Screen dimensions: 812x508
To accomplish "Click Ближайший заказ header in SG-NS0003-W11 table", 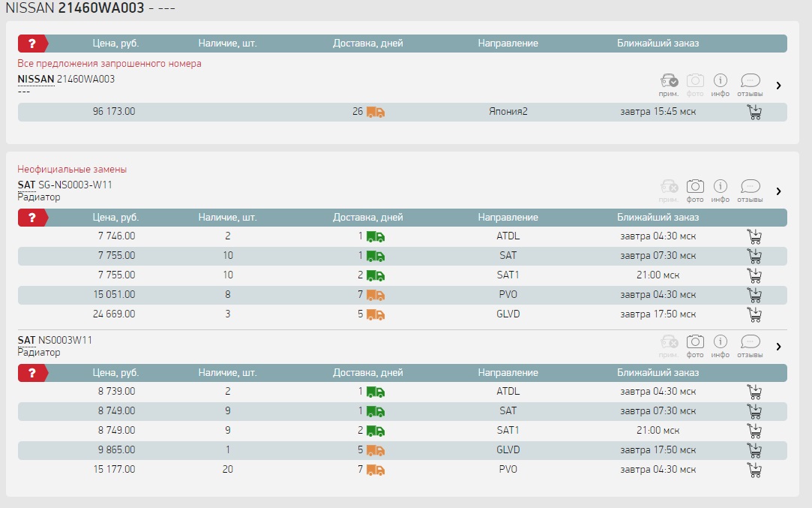I will coord(658,217).
